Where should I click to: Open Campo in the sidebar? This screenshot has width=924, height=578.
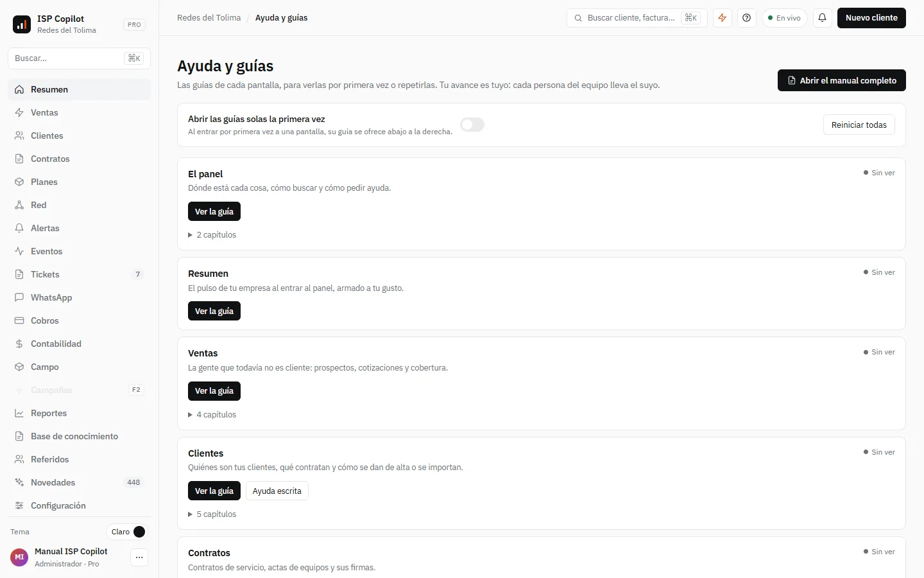[79, 367]
